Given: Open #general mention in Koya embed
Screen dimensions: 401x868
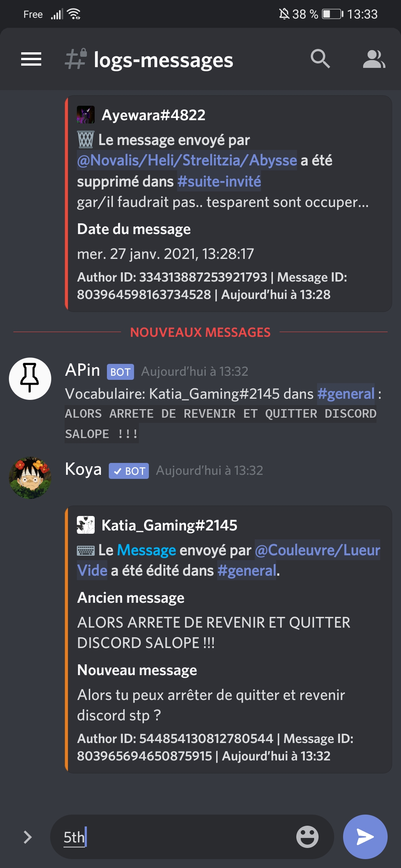Looking at the screenshot, I should tap(247, 571).
